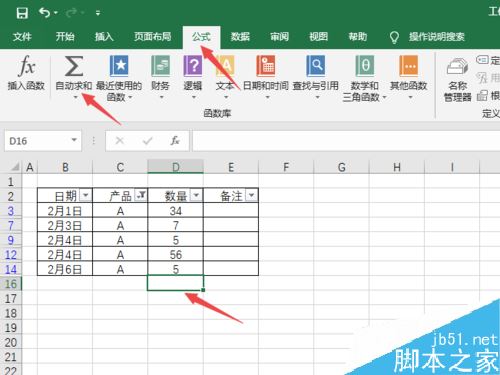
Task: Select the cell containing 2月6日
Action: 65,269
